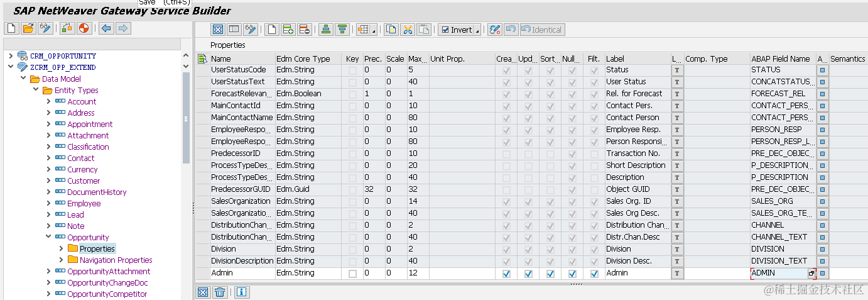Click the information icon in bottom toolbar

point(242,292)
